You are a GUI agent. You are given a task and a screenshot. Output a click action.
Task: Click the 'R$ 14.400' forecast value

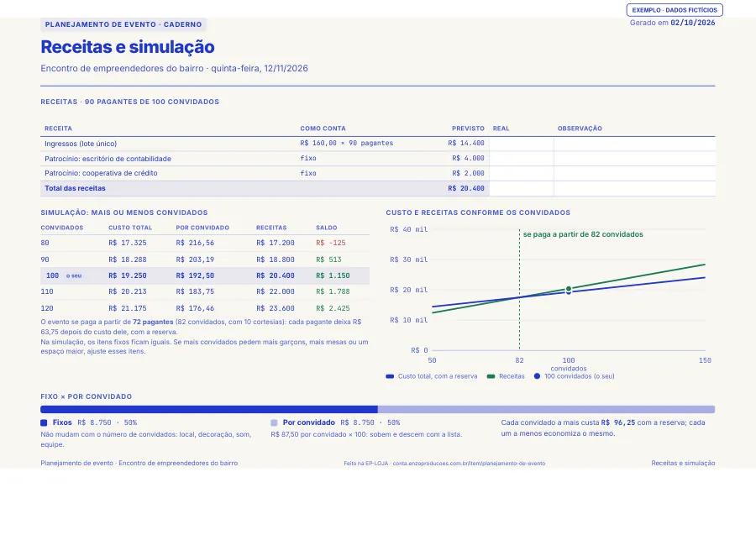(465, 143)
